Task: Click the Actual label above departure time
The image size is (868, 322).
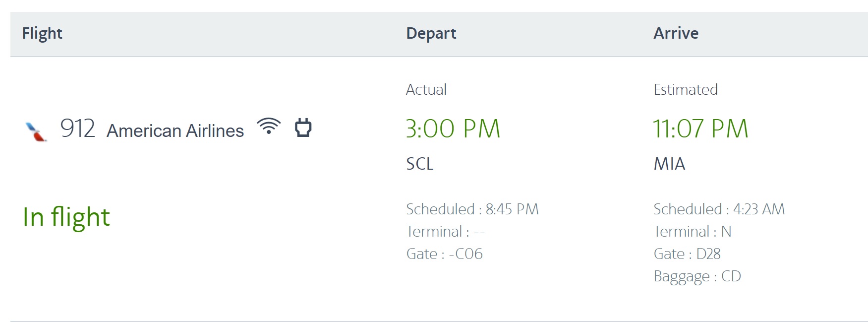Action: point(426,89)
